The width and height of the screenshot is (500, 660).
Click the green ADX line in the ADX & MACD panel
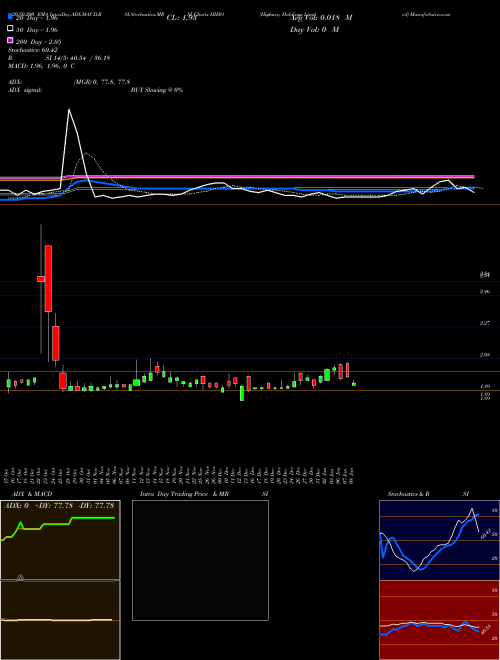pyautogui.click(x=57, y=526)
